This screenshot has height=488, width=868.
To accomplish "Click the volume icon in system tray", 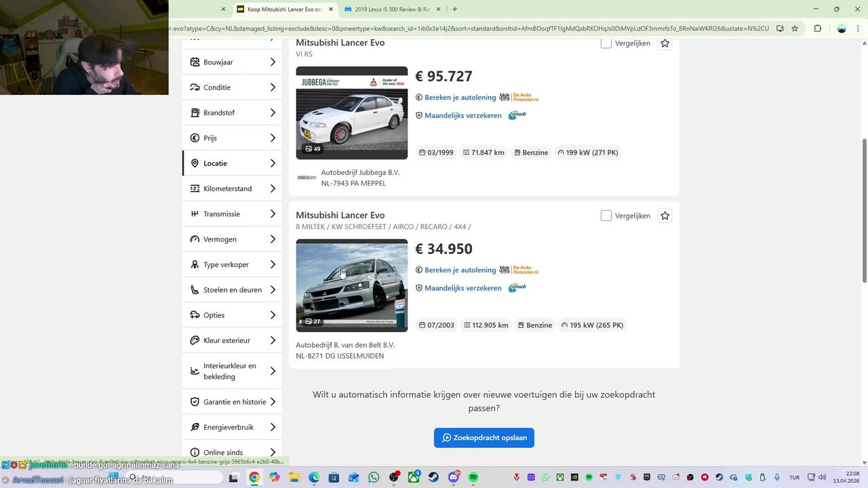I will tap(823, 478).
